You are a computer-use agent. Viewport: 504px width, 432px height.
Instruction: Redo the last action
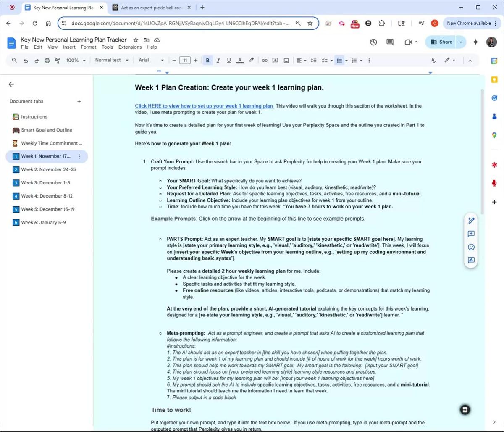click(x=37, y=61)
